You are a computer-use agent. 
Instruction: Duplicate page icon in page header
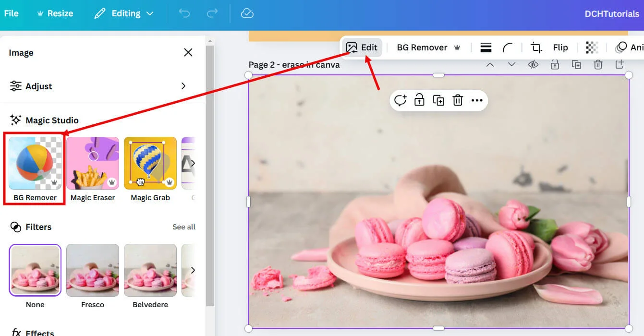tap(576, 64)
